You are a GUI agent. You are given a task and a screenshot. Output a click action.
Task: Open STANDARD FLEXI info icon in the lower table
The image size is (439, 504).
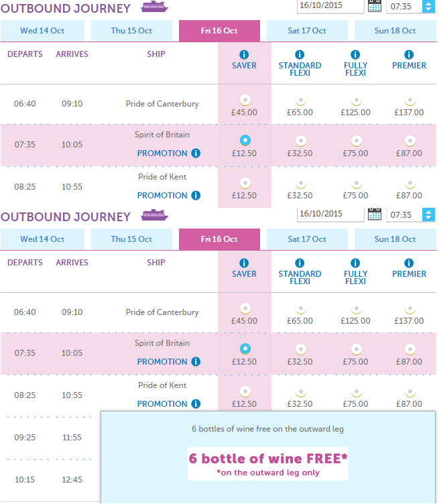(x=300, y=263)
